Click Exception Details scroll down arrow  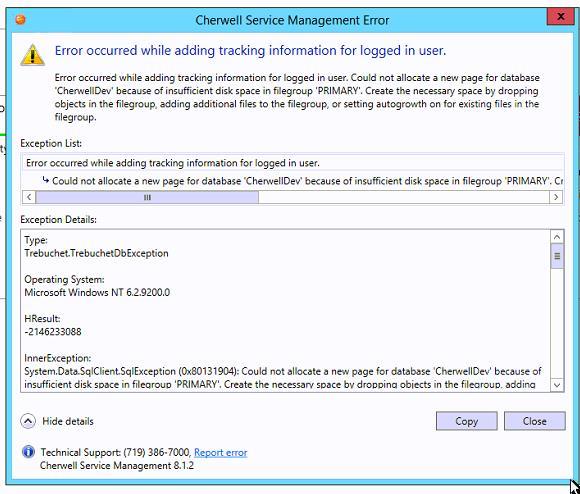pos(557,385)
